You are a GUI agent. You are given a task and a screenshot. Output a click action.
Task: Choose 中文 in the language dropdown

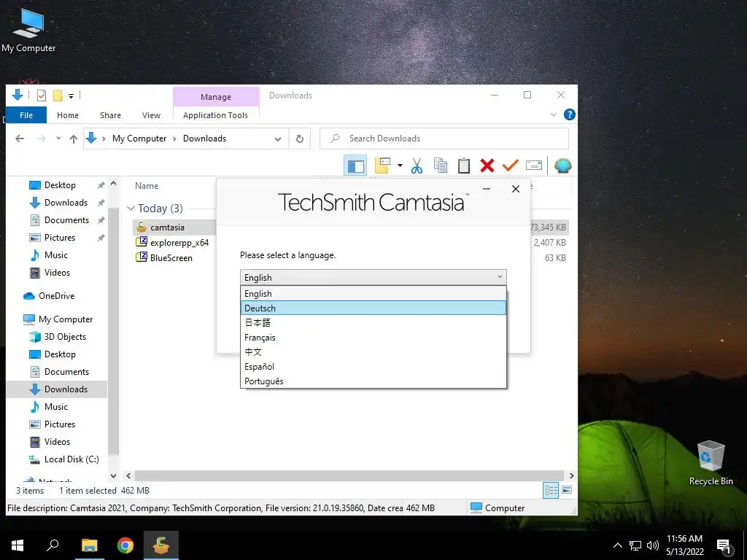coord(373,352)
